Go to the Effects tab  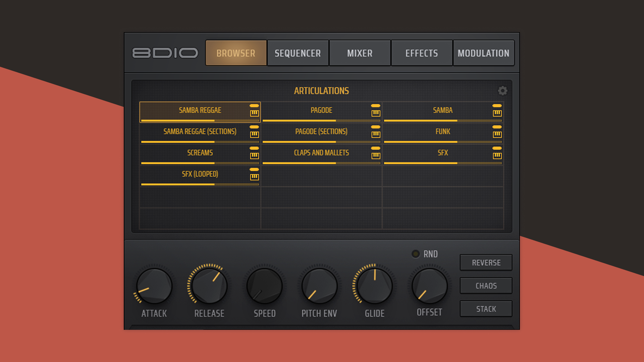coord(421,53)
